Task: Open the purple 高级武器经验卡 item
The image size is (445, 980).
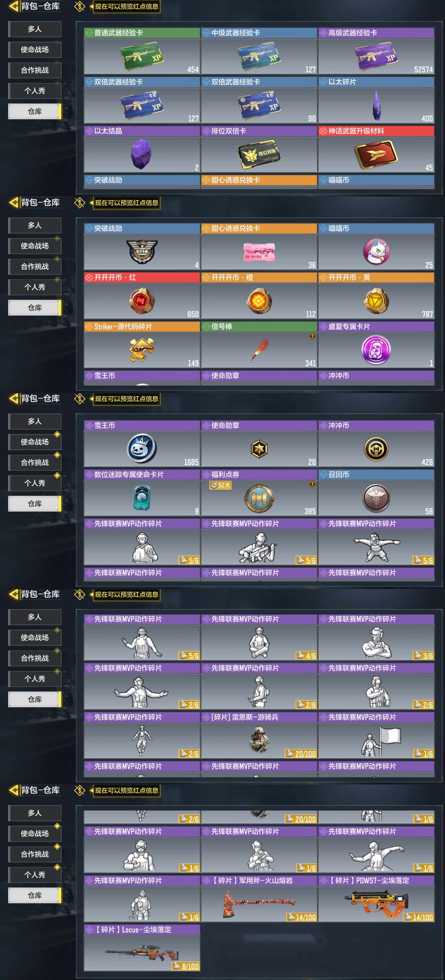Action: 376,57
